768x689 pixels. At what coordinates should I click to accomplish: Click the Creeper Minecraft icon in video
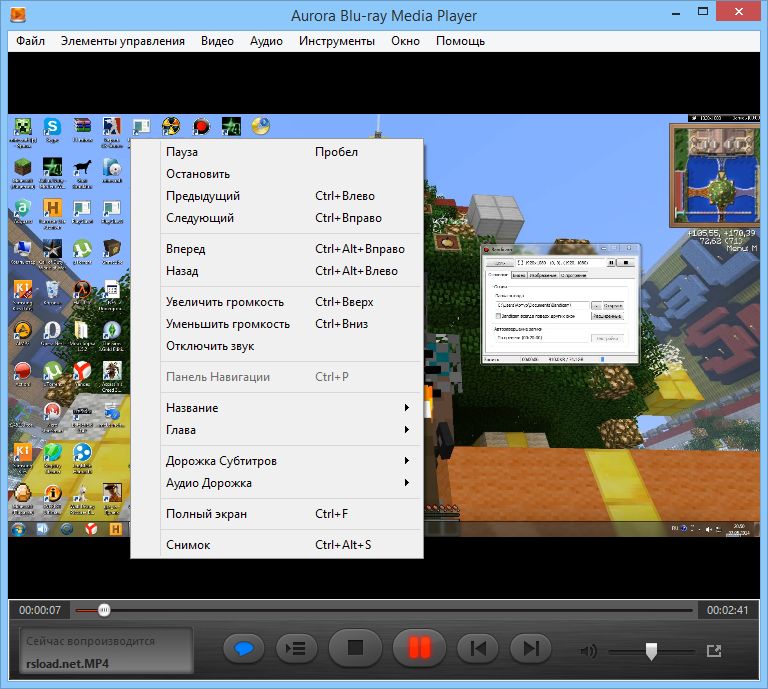tap(23, 127)
